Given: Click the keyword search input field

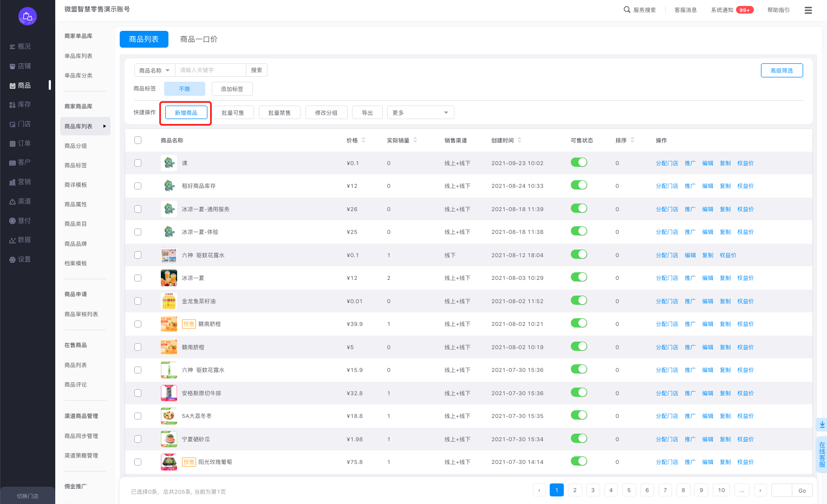Looking at the screenshot, I should 211,70.
